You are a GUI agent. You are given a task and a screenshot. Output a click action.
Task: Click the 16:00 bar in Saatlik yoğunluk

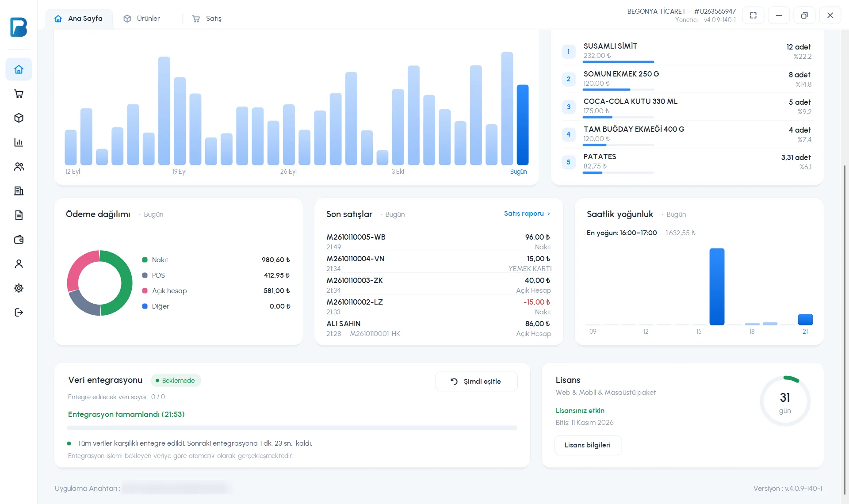pyautogui.click(x=717, y=286)
